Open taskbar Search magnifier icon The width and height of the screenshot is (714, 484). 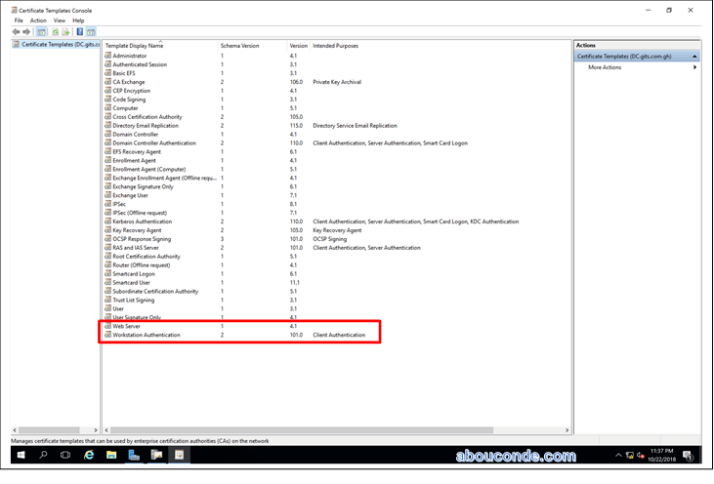pyautogui.click(x=43, y=455)
